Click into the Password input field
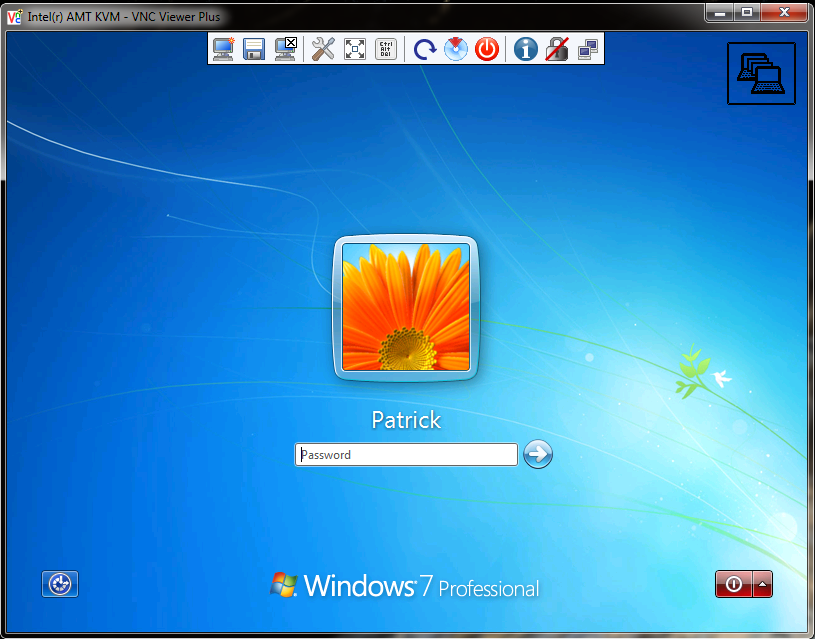This screenshot has width=815, height=639. click(406, 455)
